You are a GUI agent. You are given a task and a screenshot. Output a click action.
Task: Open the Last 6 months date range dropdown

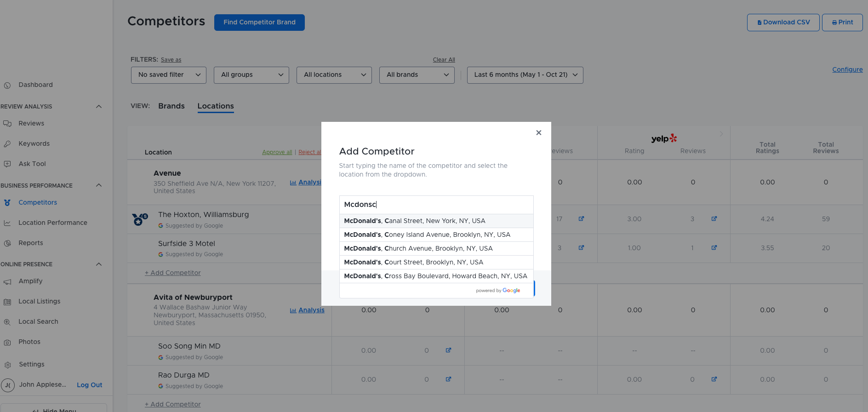click(x=525, y=75)
